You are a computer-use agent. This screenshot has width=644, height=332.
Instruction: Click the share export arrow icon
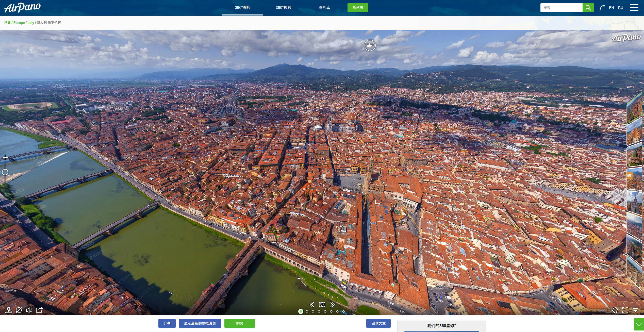point(39,310)
